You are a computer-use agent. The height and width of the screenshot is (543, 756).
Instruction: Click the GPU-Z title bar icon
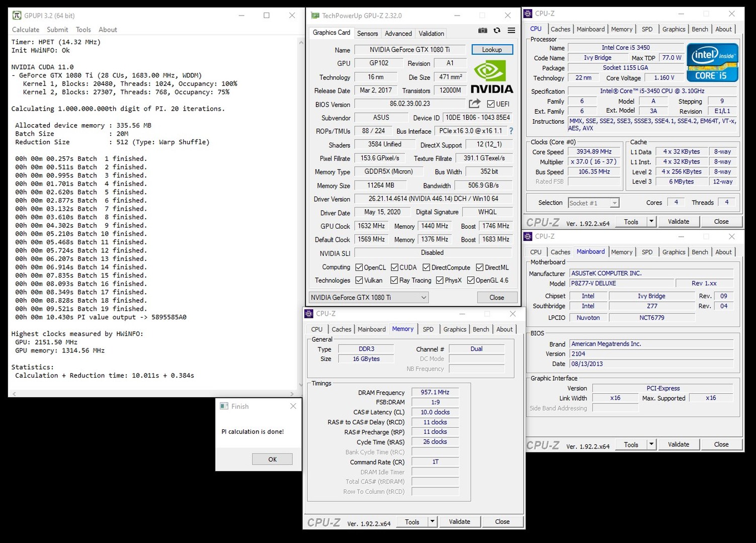coord(315,16)
